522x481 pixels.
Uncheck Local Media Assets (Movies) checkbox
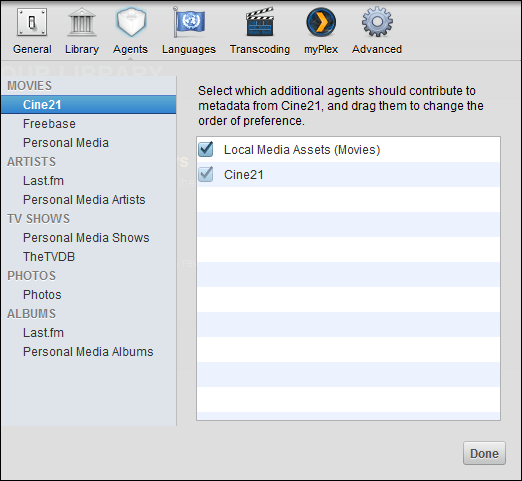coord(206,149)
